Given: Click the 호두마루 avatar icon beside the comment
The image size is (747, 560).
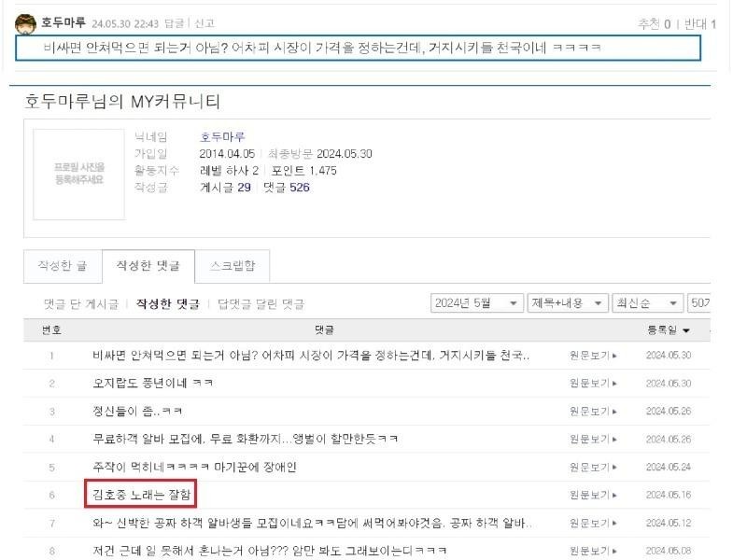Looking at the screenshot, I should pos(27,22).
